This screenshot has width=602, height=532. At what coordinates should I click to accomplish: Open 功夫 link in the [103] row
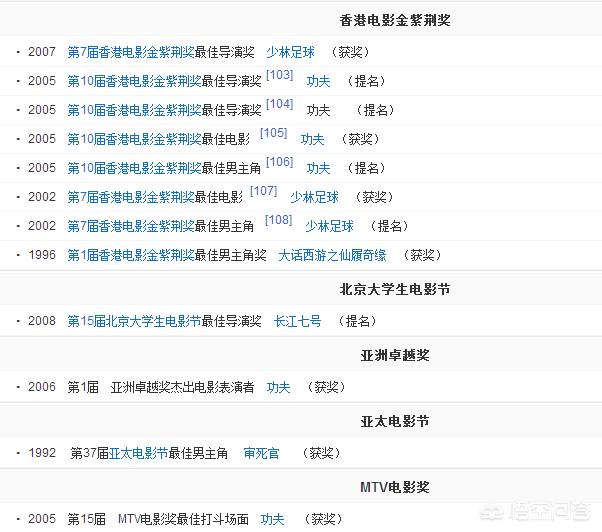pyautogui.click(x=318, y=81)
